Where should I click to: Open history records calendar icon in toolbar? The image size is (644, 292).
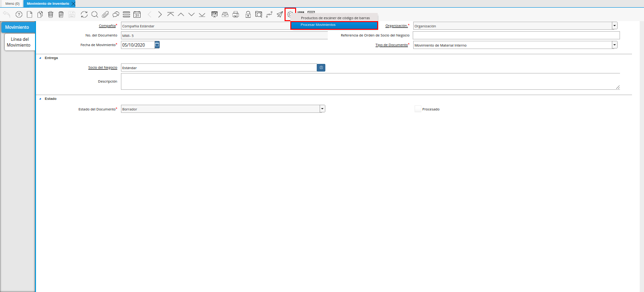[137, 14]
